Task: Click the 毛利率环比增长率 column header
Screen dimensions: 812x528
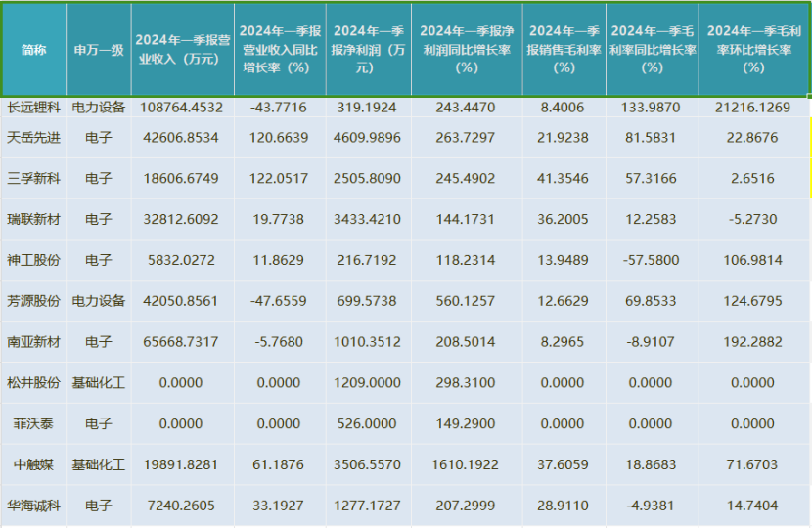Action: pos(753,50)
